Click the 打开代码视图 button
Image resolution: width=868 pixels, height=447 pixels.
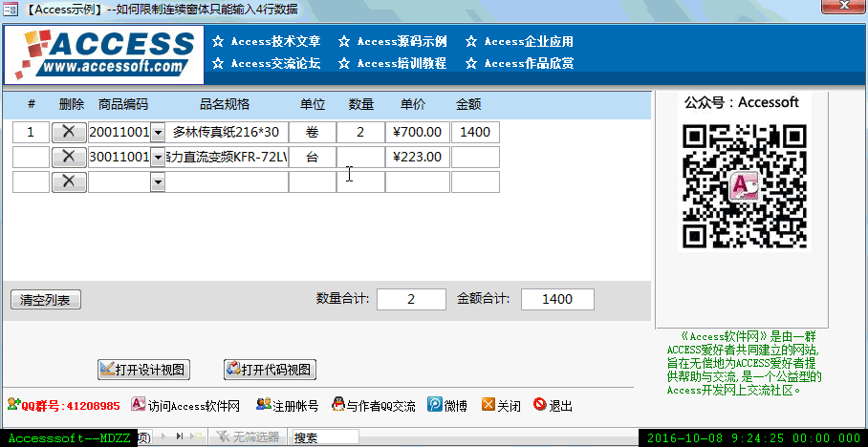point(271,370)
